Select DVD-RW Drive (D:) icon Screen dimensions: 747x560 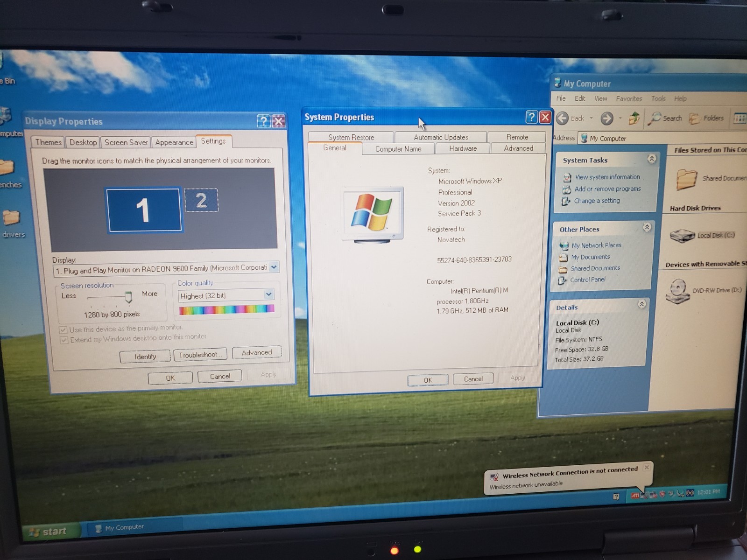(x=677, y=291)
